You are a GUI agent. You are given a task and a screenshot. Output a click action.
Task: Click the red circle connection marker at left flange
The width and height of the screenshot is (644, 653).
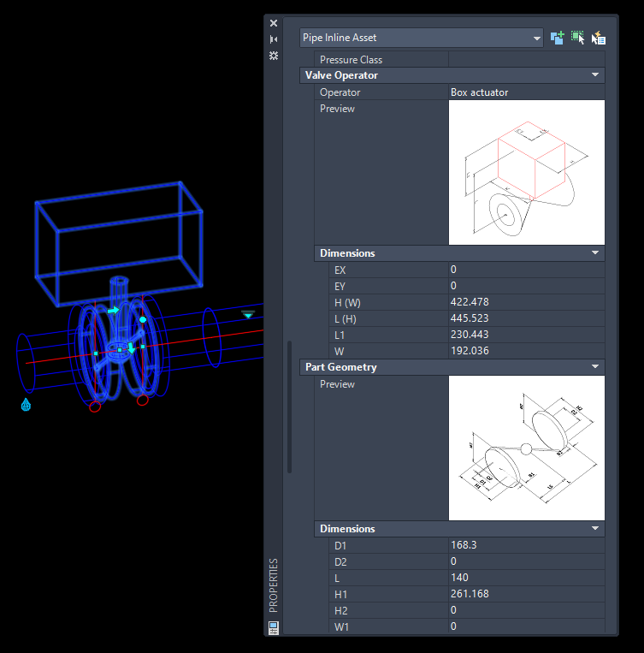[x=95, y=407]
